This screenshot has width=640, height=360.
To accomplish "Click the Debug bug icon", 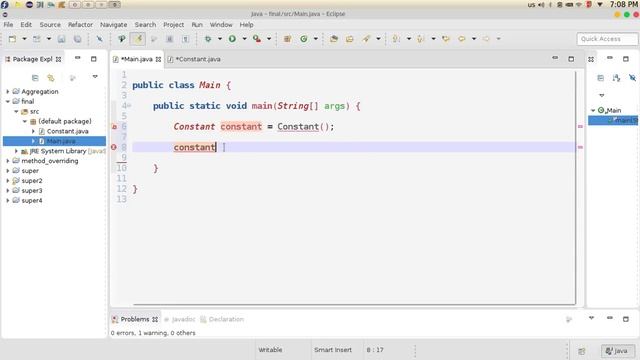I will click(208, 39).
